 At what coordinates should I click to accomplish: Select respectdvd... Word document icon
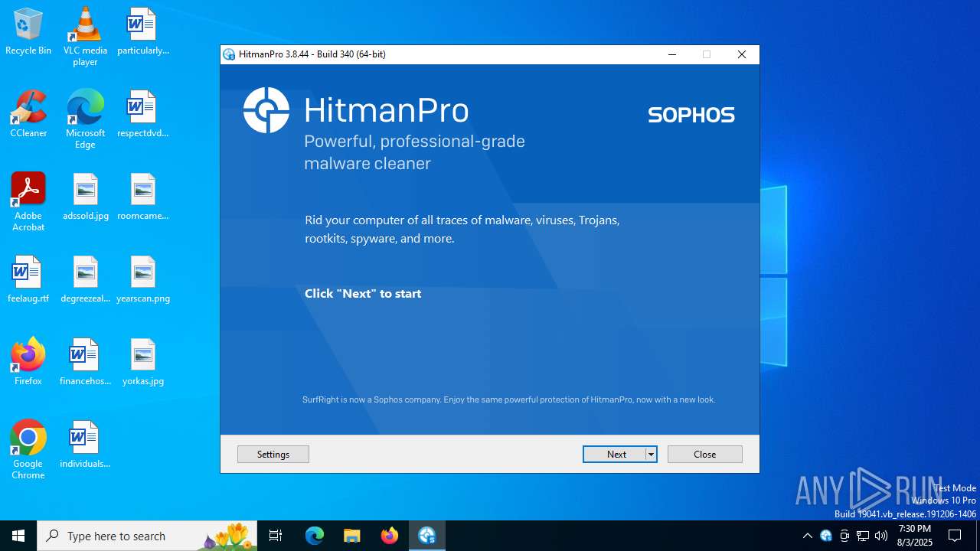pos(142,114)
